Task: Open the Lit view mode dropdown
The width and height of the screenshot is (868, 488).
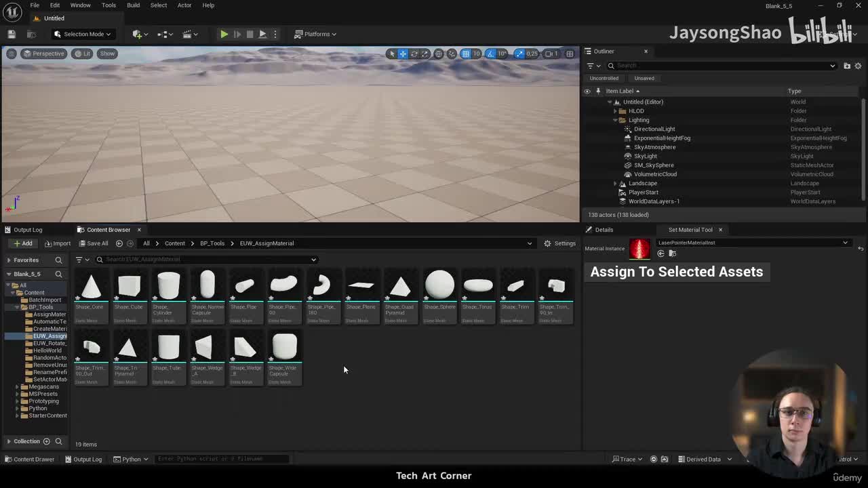Action: (x=82, y=54)
